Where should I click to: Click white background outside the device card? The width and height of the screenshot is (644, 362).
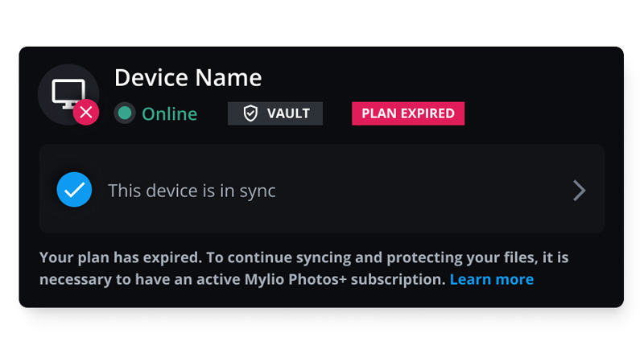click(322, 338)
